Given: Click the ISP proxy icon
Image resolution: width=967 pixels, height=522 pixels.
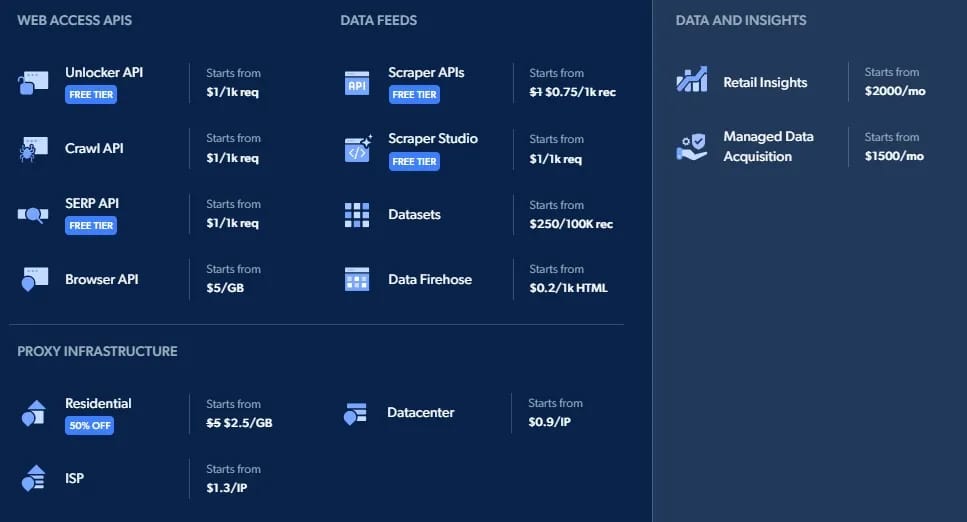Looking at the screenshot, I should (34, 478).
